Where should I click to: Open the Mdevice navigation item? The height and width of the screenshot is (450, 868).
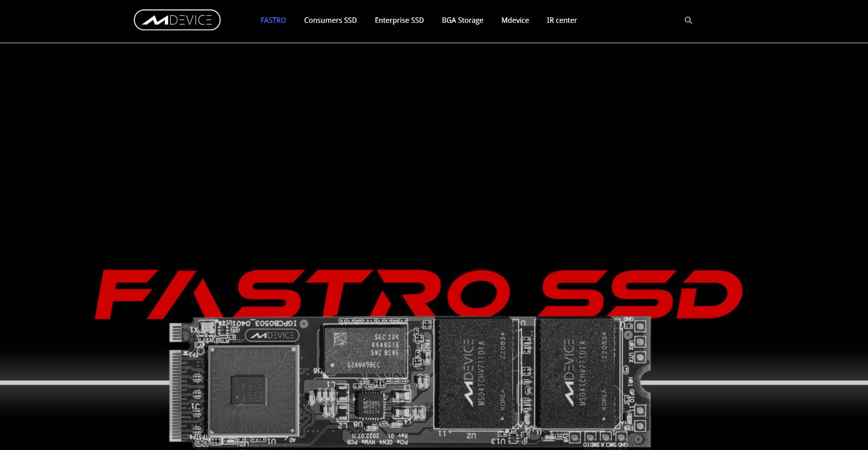pyautogui.click(x=515, y=20)
